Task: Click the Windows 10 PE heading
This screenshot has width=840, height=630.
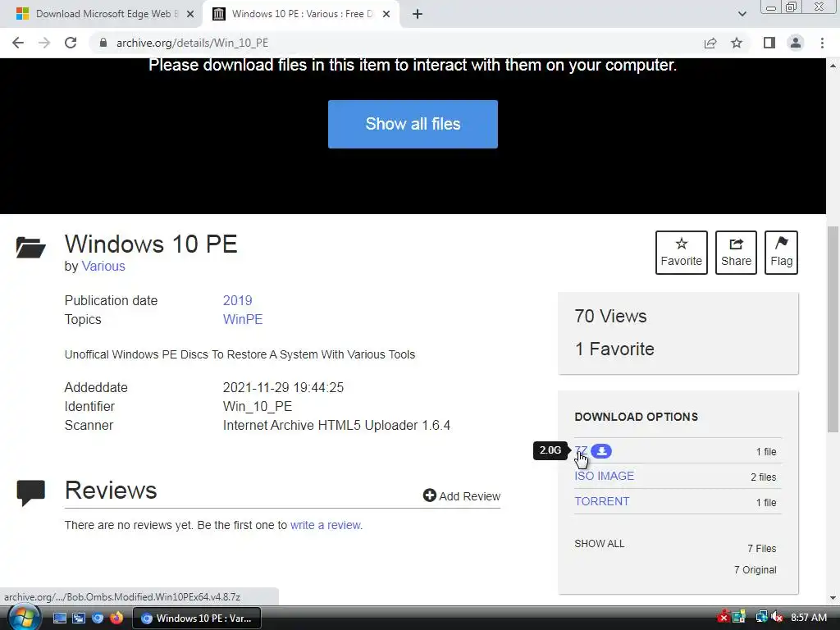Action: (151, 244)
